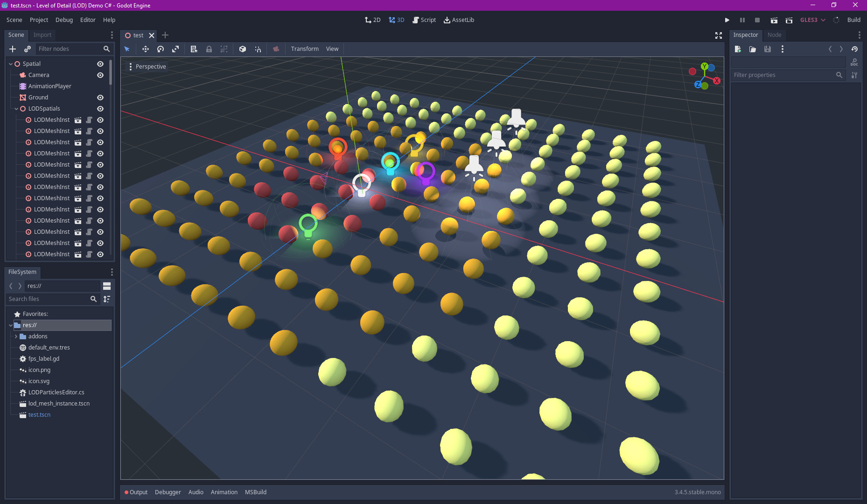This screenshot has height=504, width=867.
Task: Open the Animation bottom panel
Action: coord(224,492)
